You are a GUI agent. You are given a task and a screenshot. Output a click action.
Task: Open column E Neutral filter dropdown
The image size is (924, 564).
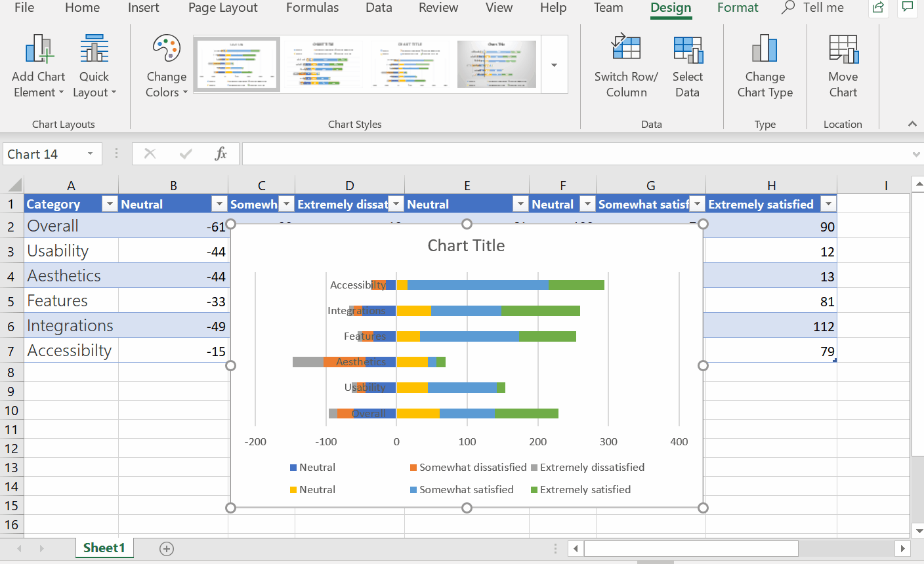coord(520,204)
